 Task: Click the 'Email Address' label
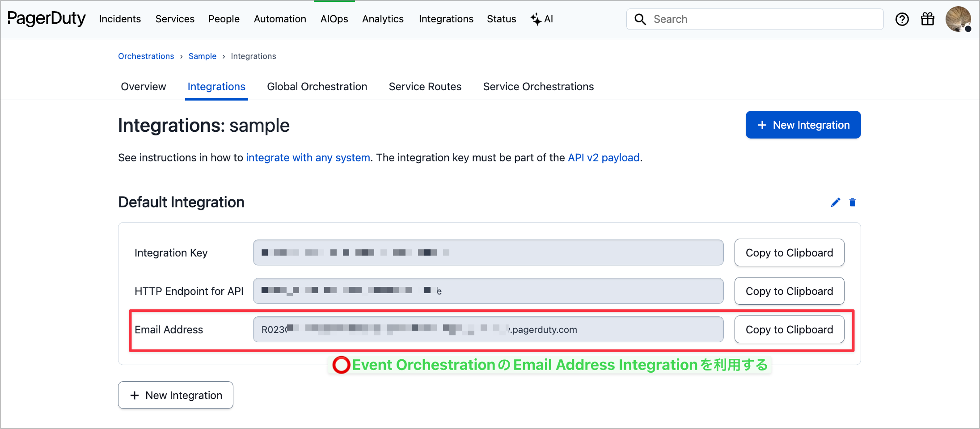[169, 330]
